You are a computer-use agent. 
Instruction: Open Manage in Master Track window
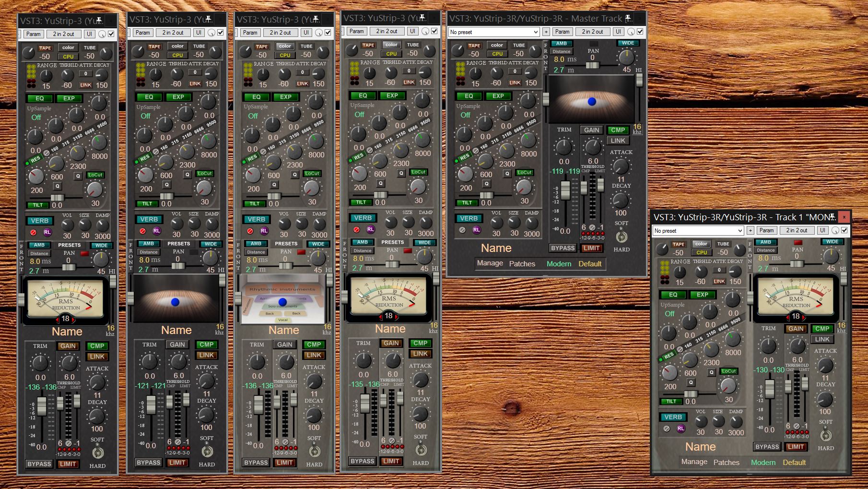(490, 263)
